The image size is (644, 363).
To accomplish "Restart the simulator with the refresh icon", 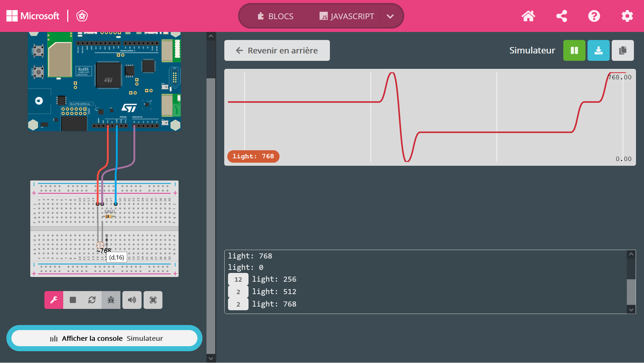I will (x=92, y=300).
